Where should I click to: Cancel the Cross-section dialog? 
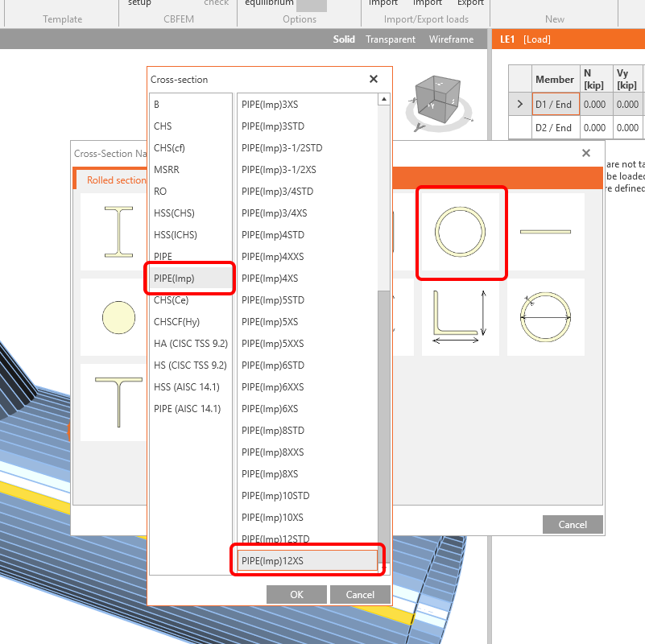360,595
